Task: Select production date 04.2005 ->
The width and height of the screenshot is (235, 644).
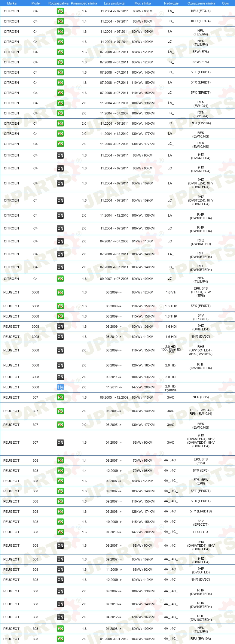Action: pos(114,442)
